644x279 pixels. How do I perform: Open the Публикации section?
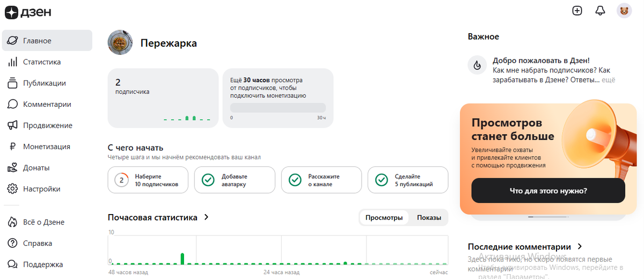tap(47, 83)
